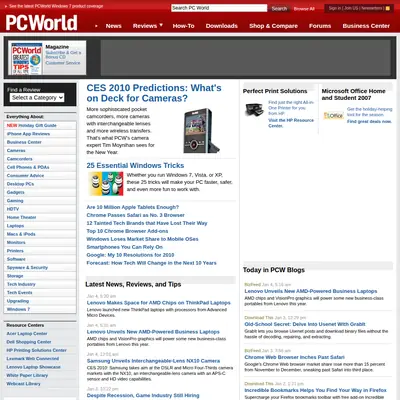This screenshot has height=400, width=400.
Task: Open Windows 7 product coverage link
Action: 56,6
